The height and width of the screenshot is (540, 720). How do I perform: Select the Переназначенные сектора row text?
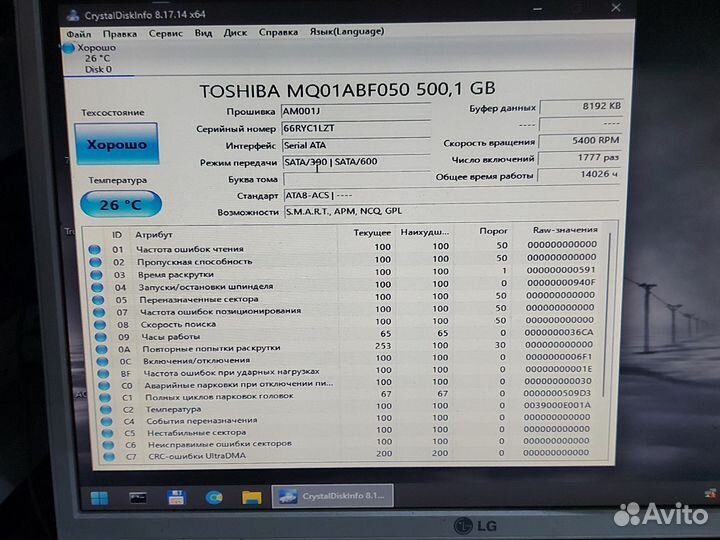tap(199, 299)
